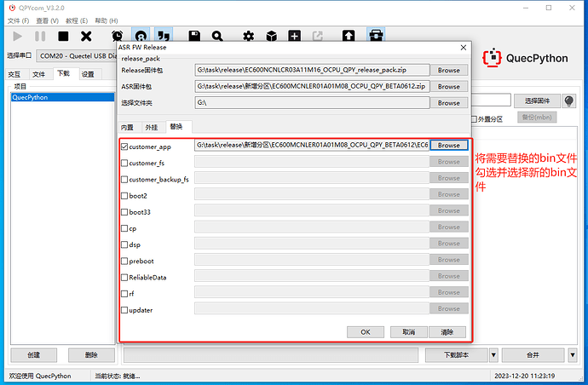The height and width of the screenshot is (385, 588).
Task: Click the play/run toolbar icon
Action: tap(17, 37)
